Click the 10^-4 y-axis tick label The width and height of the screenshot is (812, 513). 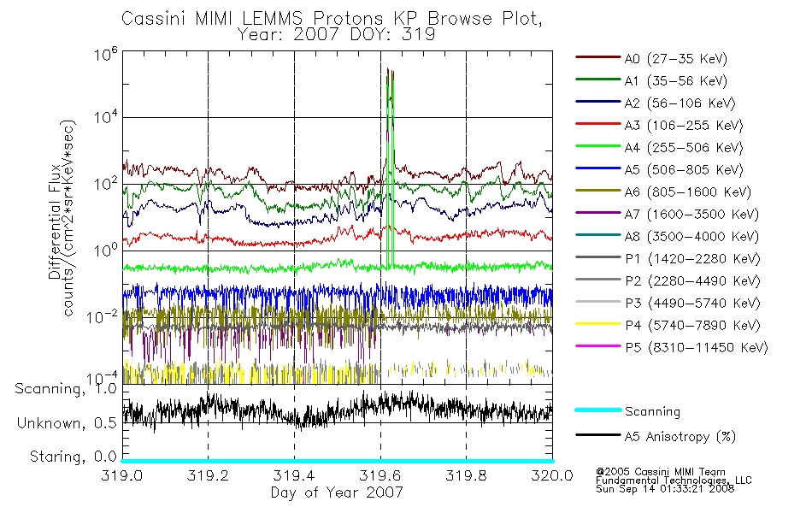103,378
